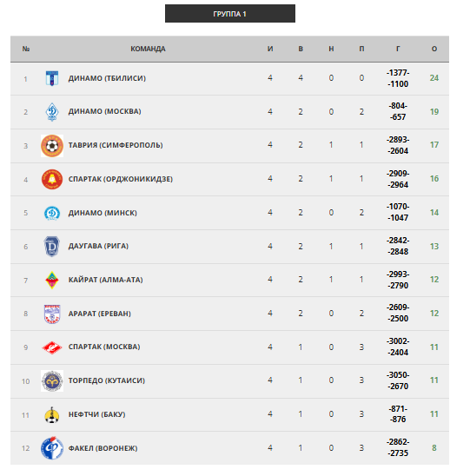Image resolution: width=450 pixels, height=476 pixels.
Task: Switch to the Группа 1 tab
Action: (230, 14)
